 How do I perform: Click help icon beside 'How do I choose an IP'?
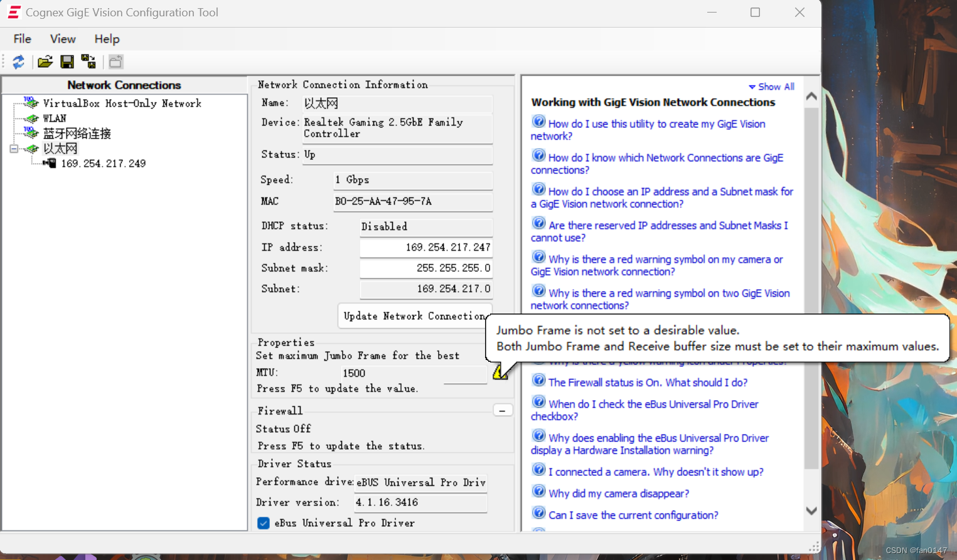(x=538, y=189)
